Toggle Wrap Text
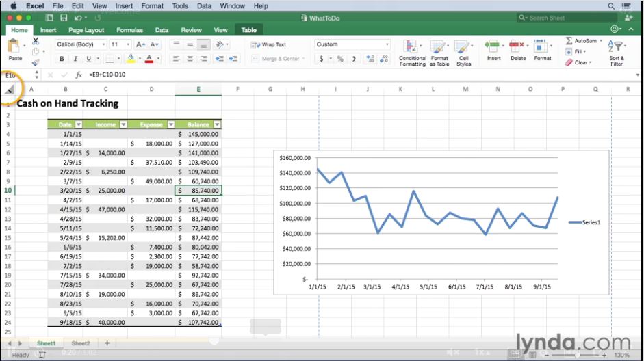Image resolution: width=644 pixels, height=361 pixels. pos(268,44)
